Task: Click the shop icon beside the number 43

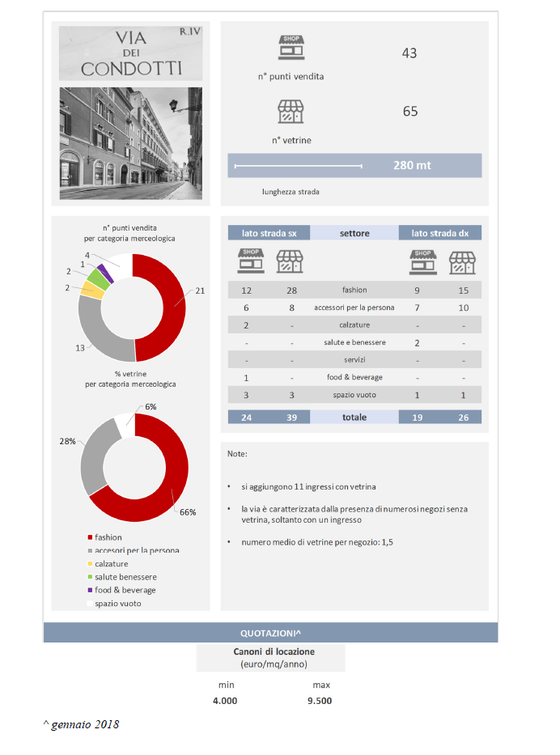Action: 290,49
